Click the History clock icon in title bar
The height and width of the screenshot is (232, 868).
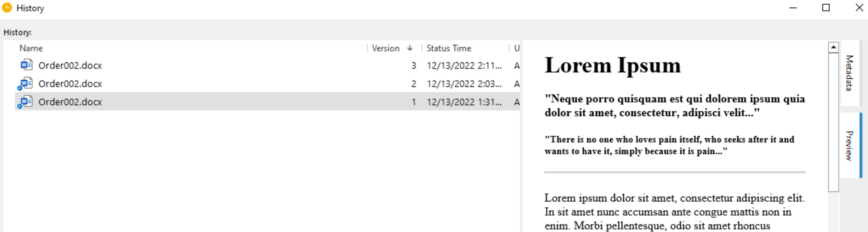tap(7, 7)
